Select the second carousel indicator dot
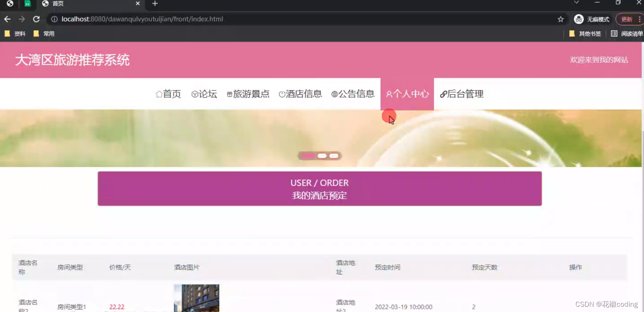This screenshot has height=312, width=644. 322,156
